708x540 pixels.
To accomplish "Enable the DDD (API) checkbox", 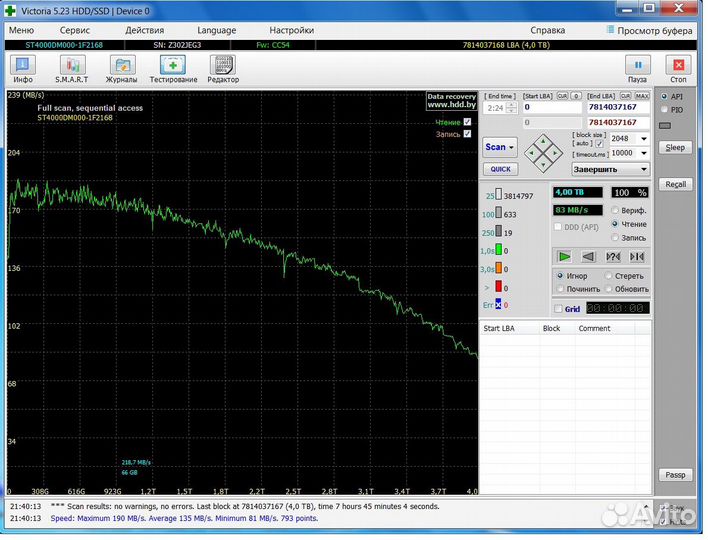I will pyautogui.click(x=558, y=227).
